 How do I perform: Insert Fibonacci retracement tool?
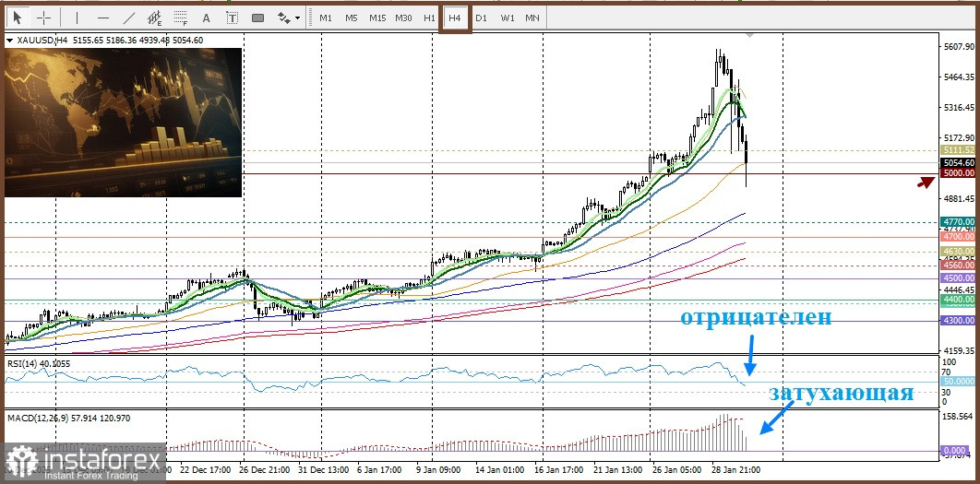pyautogui.click(x=181, y=18)
